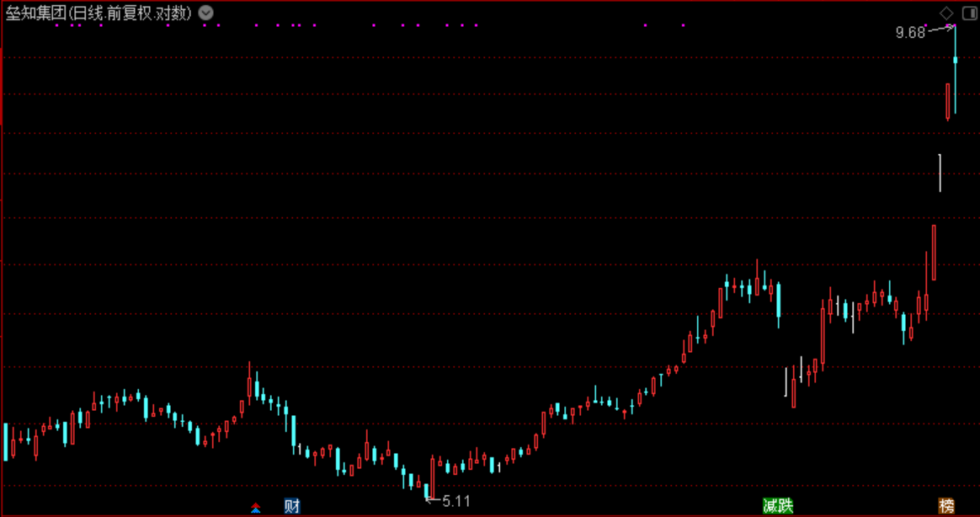Click the green 减跌 marker
This screenshot has width=980, height=517.
click(778, 506)
